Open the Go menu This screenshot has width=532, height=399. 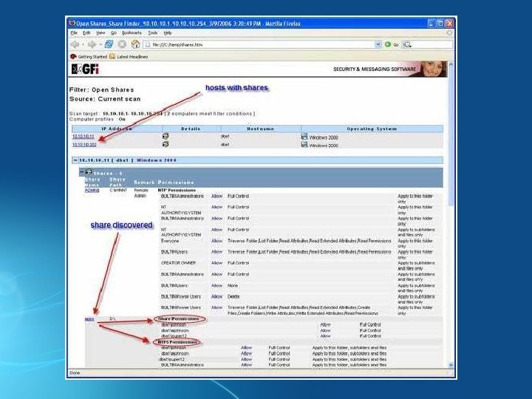pyautogui.click(x=114, y=33)
